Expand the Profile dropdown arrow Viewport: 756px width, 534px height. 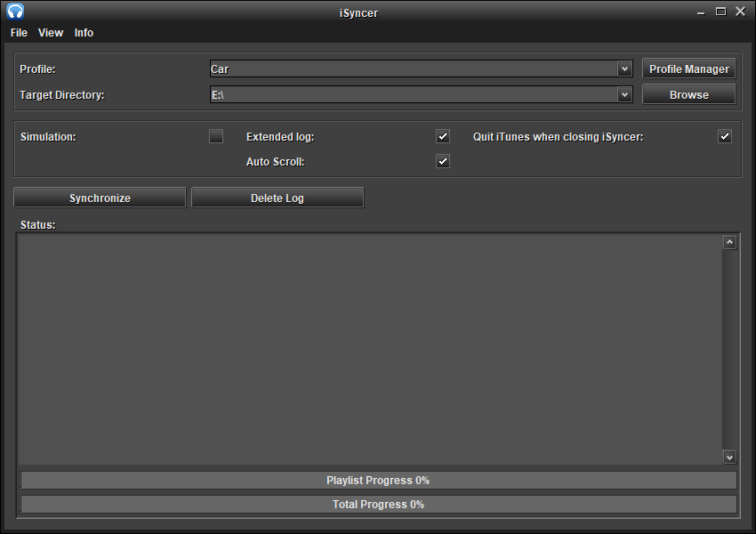click(624, 69)
